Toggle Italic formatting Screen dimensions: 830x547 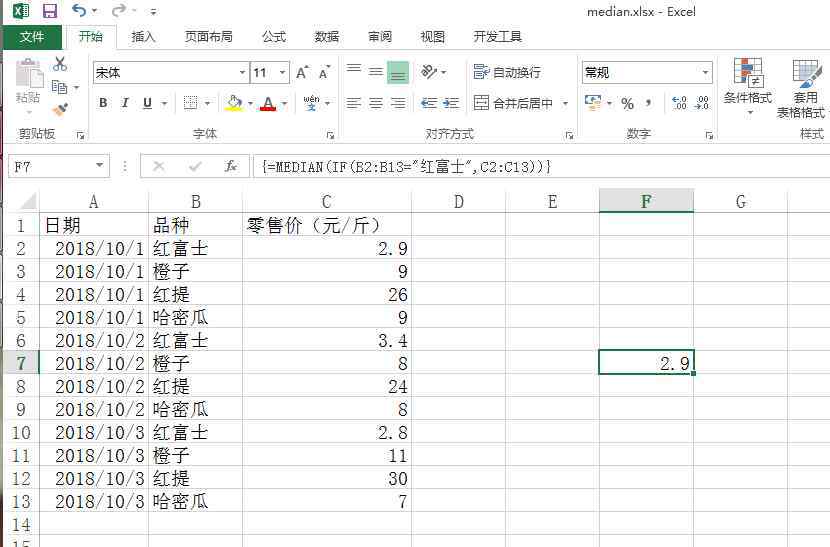coord(125,103)
